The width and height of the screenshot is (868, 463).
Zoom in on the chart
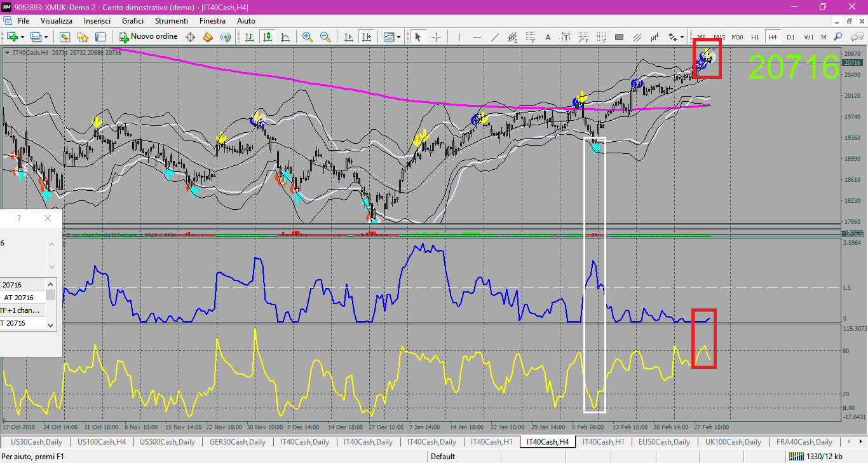click(x=308, y=37)
